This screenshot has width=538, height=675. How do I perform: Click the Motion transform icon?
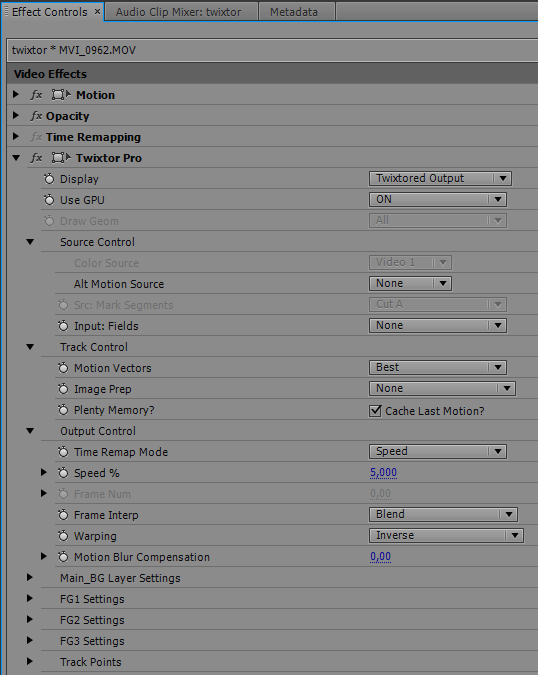click(61, 95)
